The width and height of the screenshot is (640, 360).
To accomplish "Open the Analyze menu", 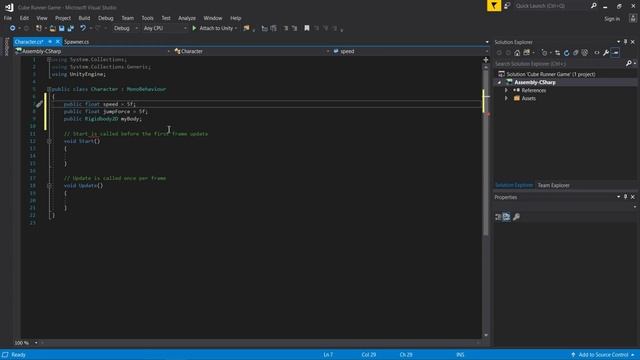I will click(187, 18).
